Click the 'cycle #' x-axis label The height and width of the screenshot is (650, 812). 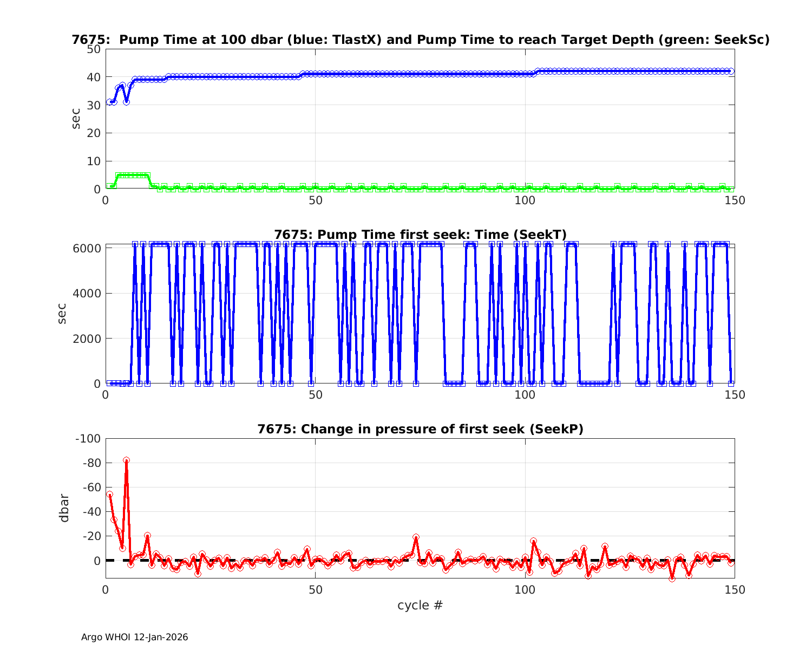click(x=420, y=605)
